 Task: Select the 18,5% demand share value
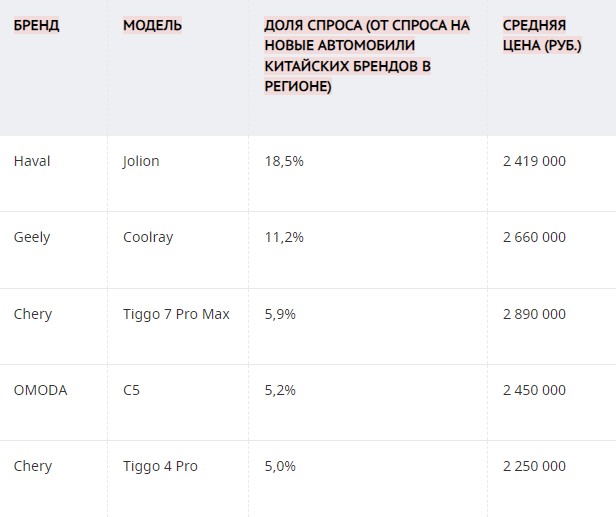[x=284, y=161]
